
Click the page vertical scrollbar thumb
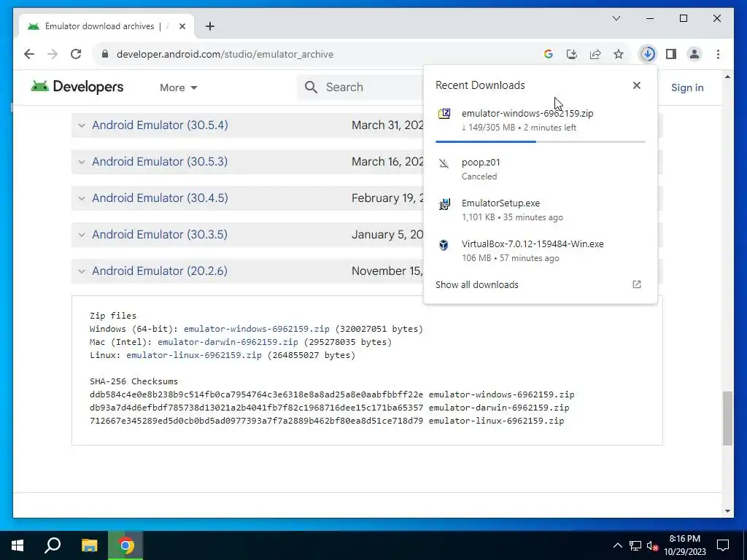coord(727,418)
